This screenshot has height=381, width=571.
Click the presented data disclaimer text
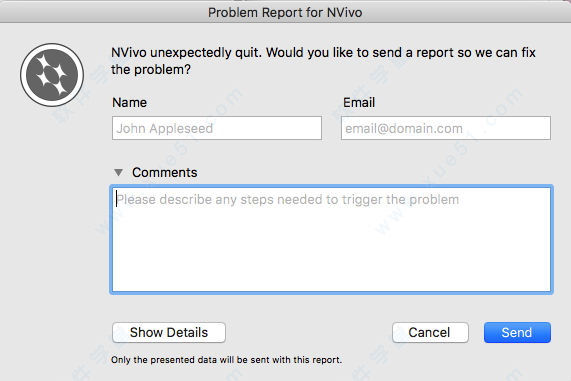point(226,360)
